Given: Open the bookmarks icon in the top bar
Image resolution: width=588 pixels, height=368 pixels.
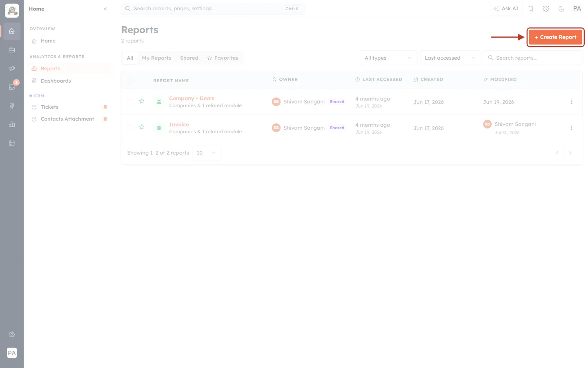Looking at the screenshot, I should tap(531, 9).
